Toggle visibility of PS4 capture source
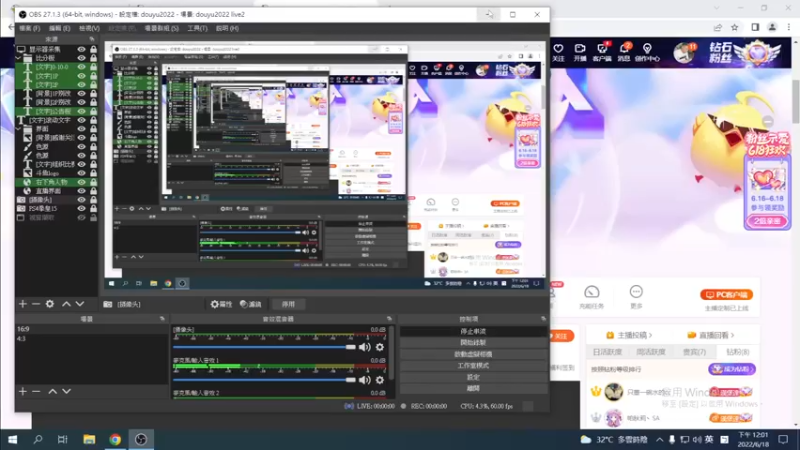Image resolution: width=800 pixels, height=450 pixels. click(x=82, y=209)
